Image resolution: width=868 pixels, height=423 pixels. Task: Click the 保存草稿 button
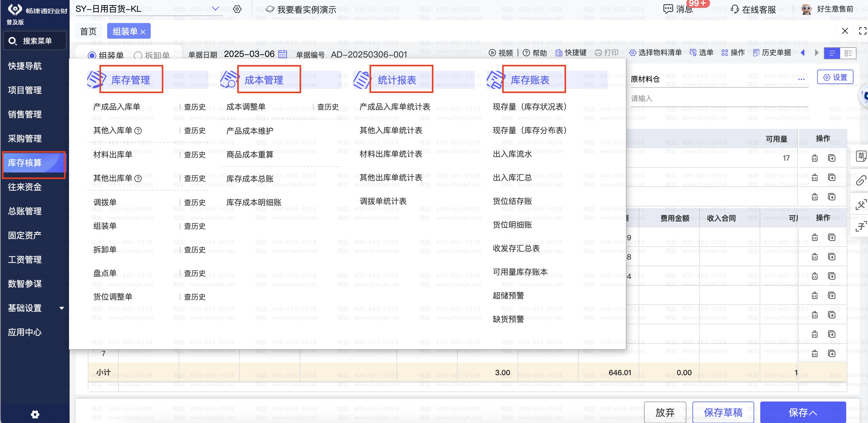point(723,412)
